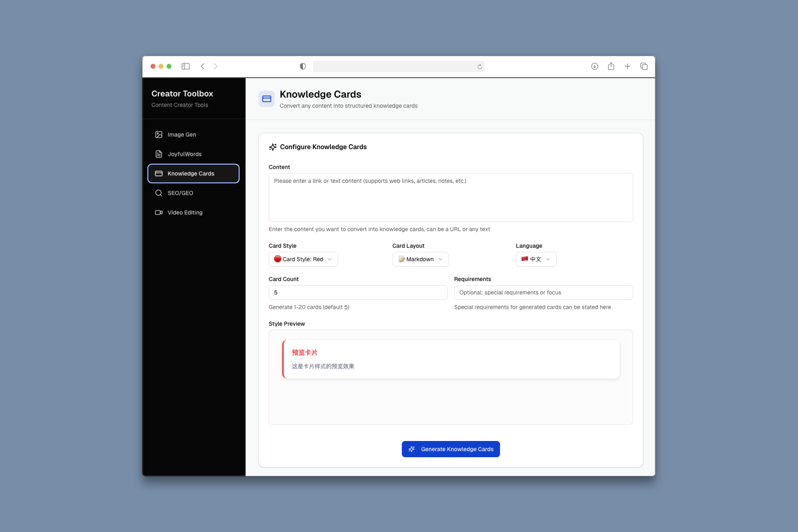This screenshot has width=798, height=532.
Task: Select the Video Editing camera icon
Action: pos(158,212)
